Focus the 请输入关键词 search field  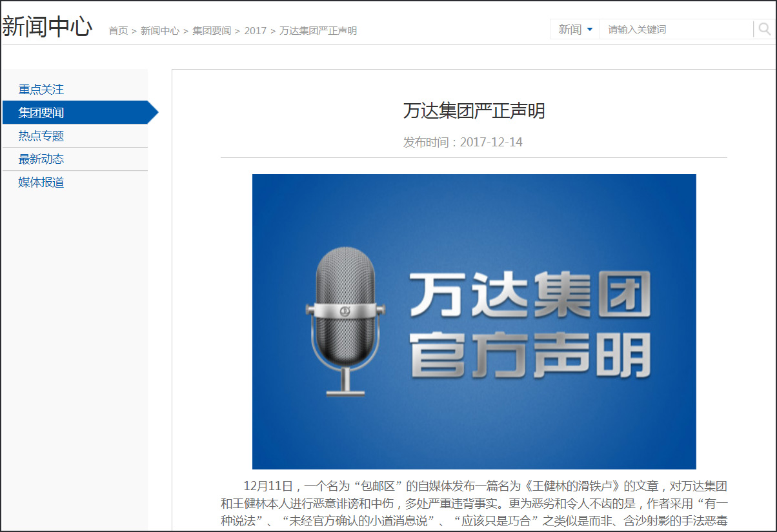click(x=676, y=29)
